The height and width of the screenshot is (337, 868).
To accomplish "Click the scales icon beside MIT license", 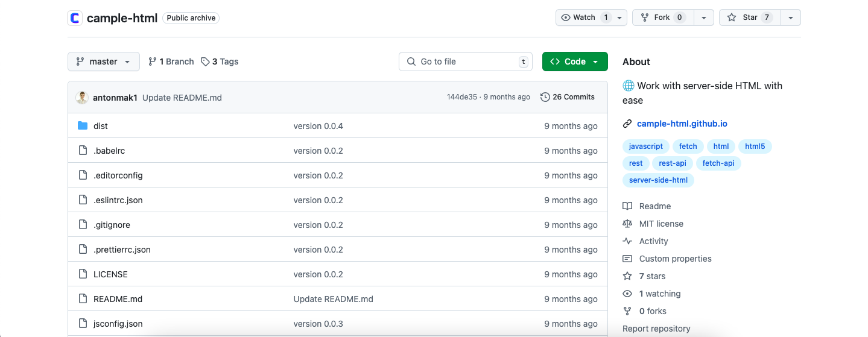I will tap(627, 224).
